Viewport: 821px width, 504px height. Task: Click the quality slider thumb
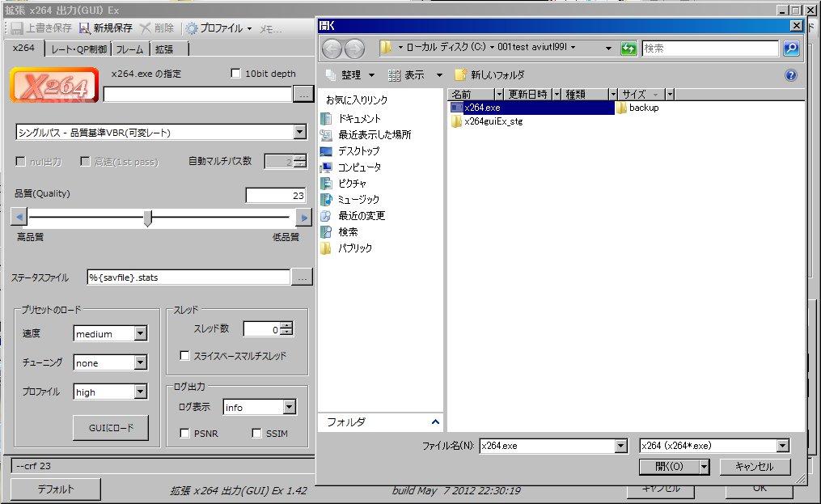tap(148, 218)
